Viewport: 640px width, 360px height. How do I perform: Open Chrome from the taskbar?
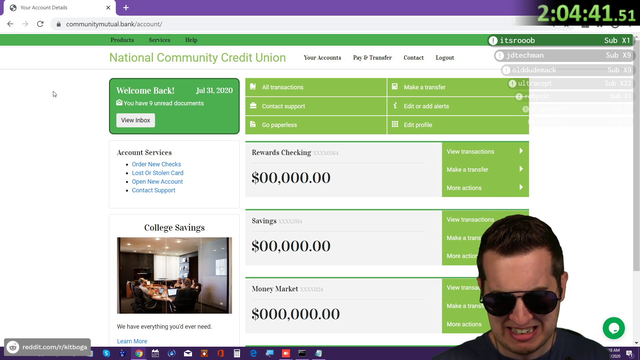[x=139, y=353]
